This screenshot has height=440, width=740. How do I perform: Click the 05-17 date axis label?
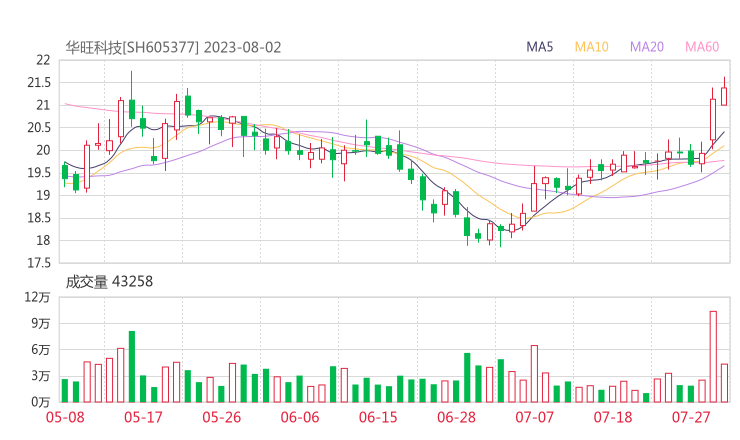click(x=143, y=417)
